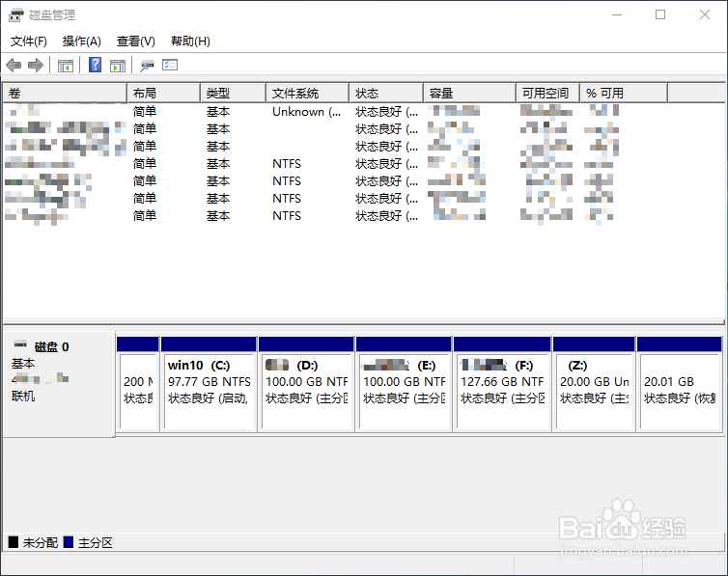Viewport: 728px width, 576px height.
Task: Toggle the Show/Hide Action Pane icon
Action: [118, 66]
